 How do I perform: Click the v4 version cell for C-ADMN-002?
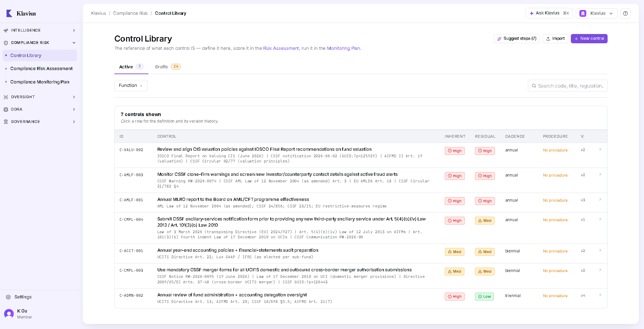(x=583, y=296)
